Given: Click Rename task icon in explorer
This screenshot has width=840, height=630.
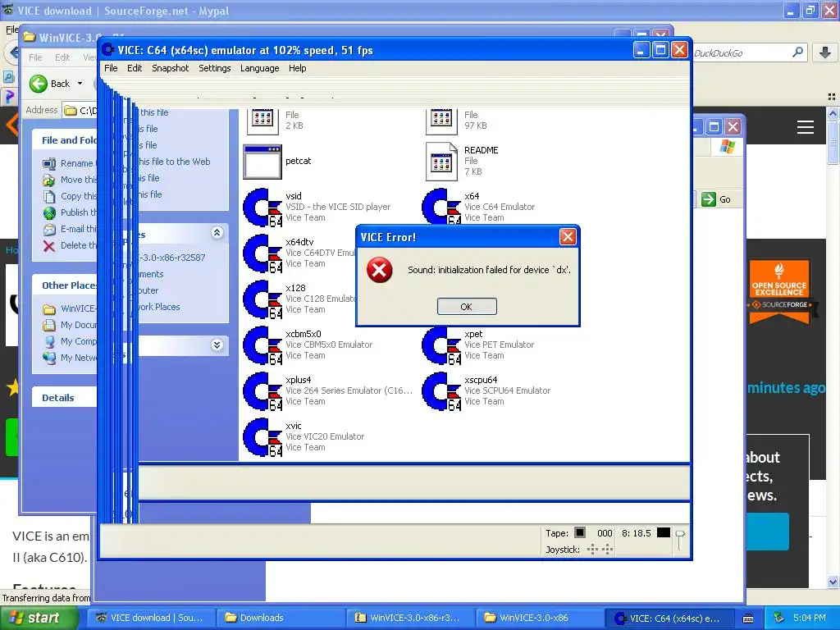Looking at the screenshot, I should (x=49, y=163).
